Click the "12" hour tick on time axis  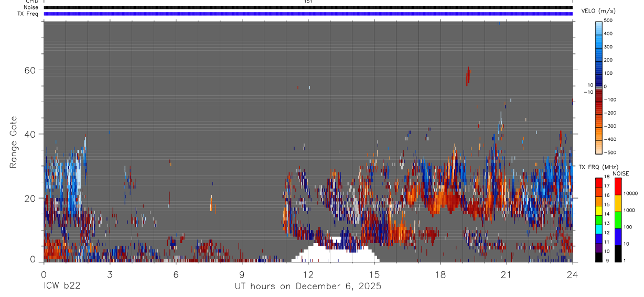308,274
